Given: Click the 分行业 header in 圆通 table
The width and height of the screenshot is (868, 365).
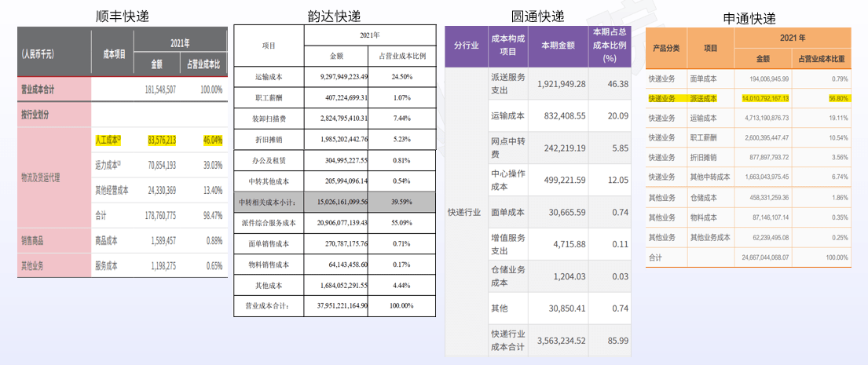Looking at the screenshot, I should click(466, 46).
